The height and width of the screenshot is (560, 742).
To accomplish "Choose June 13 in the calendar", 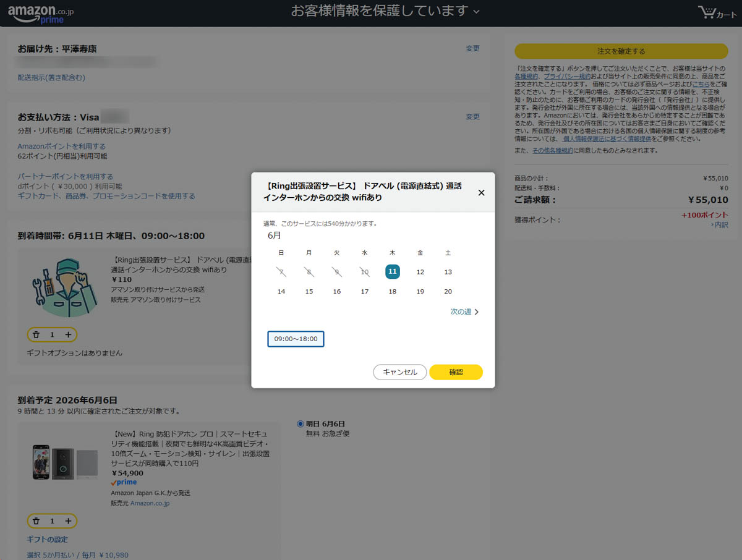I will coord(448,272).
